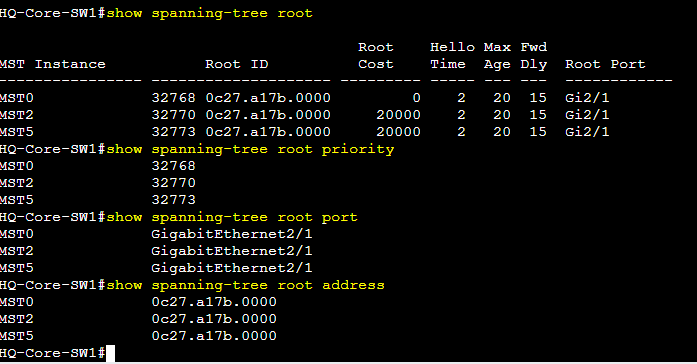This screenshot has width=697, height=364.
Task: Click the "show spanning-tree root port" command
Action: [232, 217]
